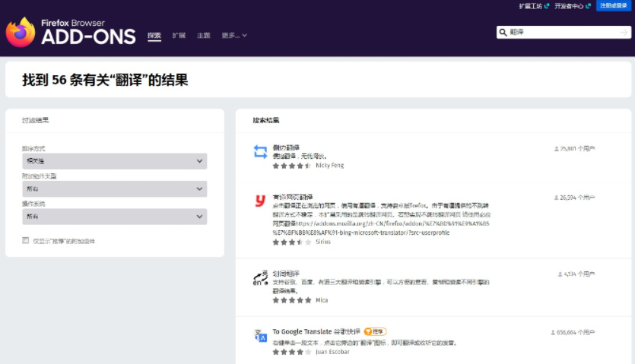Screen dimensions: 635x364
Task: Click the search magnifier icon
Action: tap(503, 33)
